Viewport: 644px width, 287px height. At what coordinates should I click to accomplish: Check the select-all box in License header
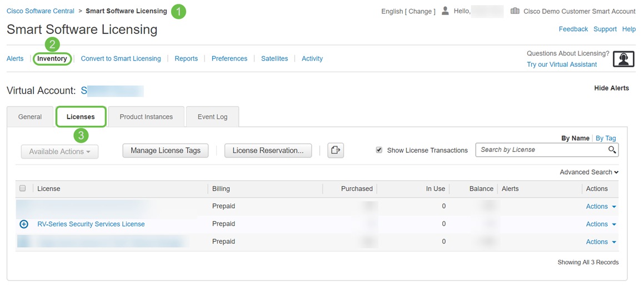[23, 189]
